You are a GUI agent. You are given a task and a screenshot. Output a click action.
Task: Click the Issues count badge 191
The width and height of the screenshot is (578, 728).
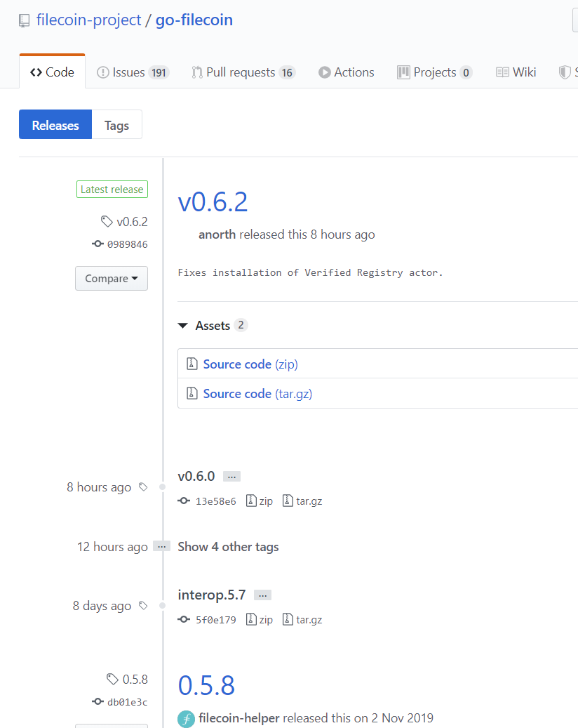click(x=159, y=73)
